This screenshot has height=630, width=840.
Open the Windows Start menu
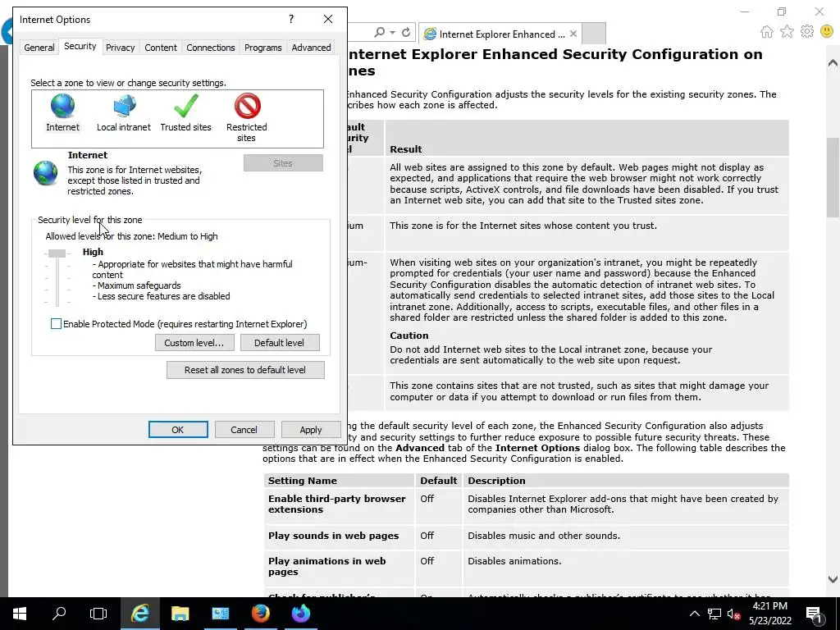click(x=20, y=614)
